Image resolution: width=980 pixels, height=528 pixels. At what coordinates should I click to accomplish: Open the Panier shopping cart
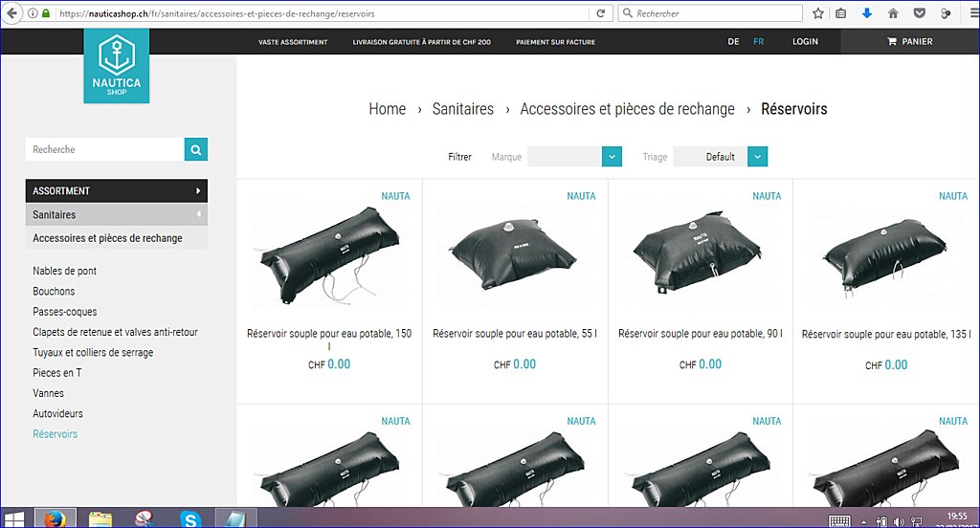click(x=910, y=41)
